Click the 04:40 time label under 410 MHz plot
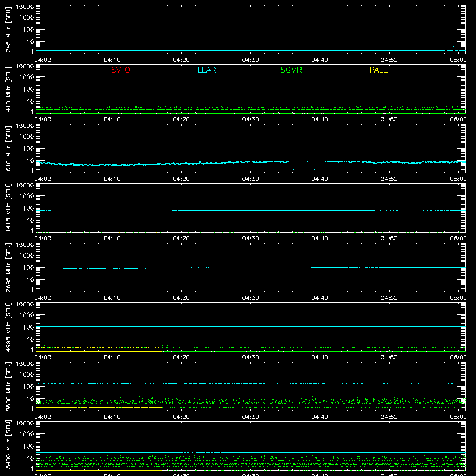The width and height of the screenshot is (476, 476). tap(320, 120)
